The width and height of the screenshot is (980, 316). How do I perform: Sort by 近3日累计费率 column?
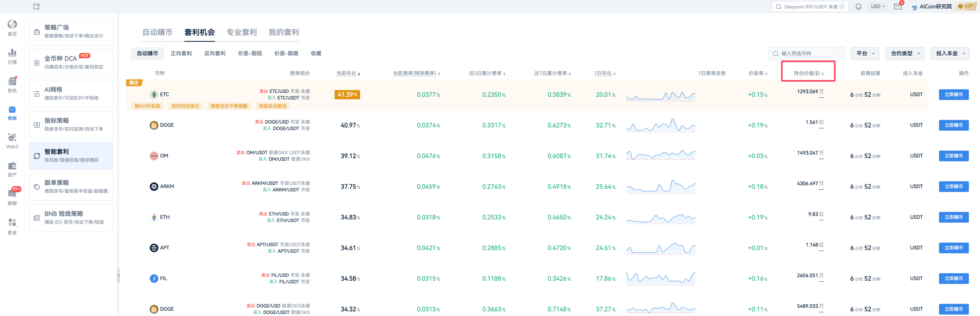pyautogui.click(x=487, y=73)
